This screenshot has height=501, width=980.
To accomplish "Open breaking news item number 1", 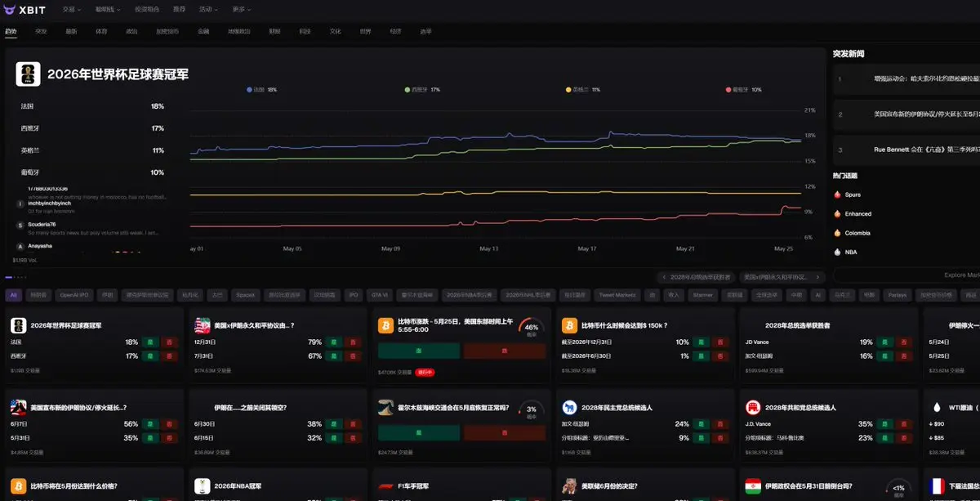I will [x=906, y=79].
